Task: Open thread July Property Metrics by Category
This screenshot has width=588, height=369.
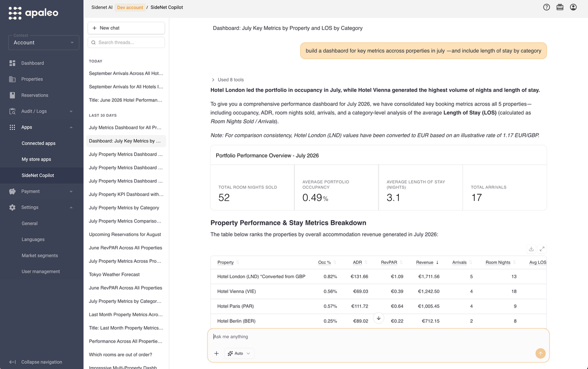Action: point(124,208)
